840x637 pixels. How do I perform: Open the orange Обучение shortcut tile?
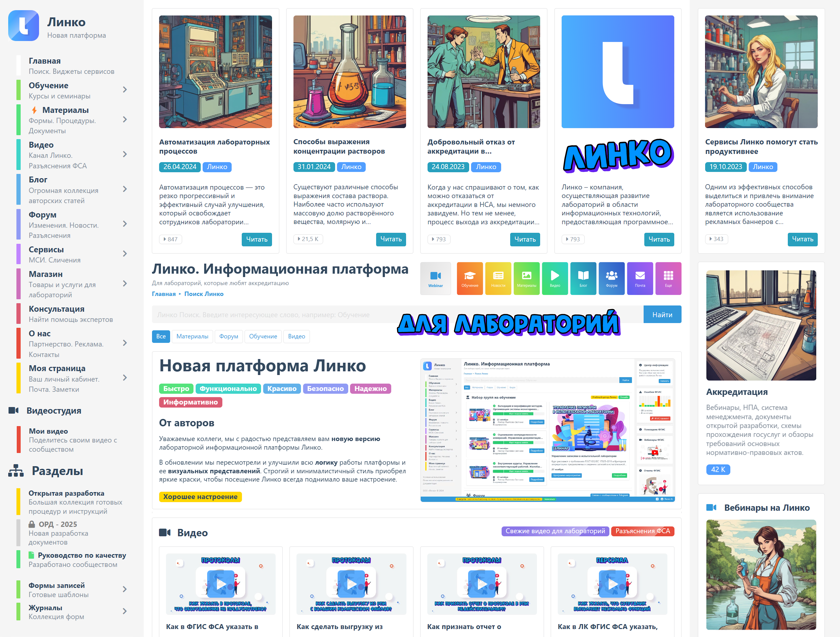470,278
